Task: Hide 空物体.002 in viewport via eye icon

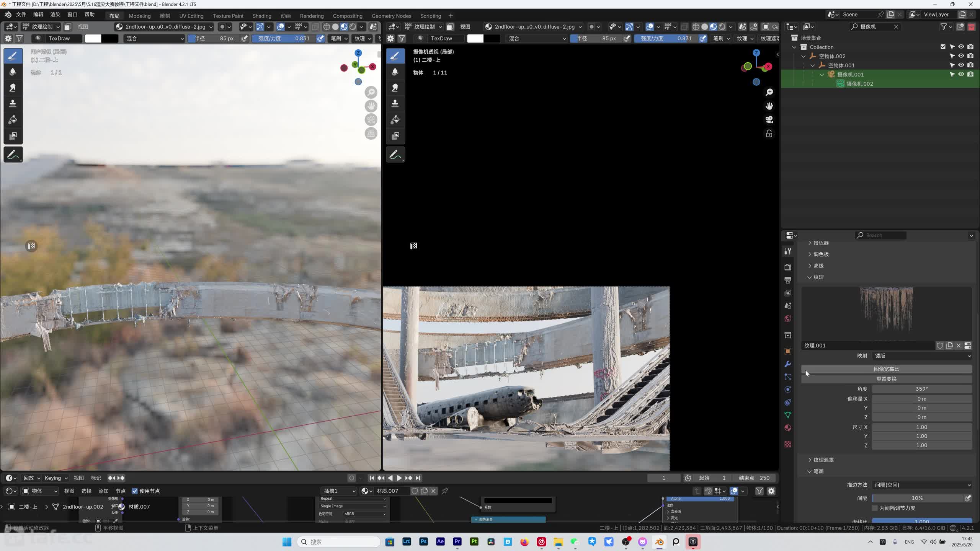Action: pos(961,56)
